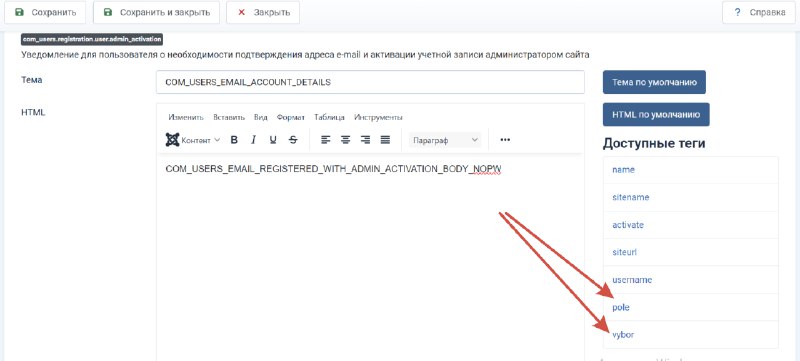Show more toolbar options via ellipsis
The height and width of the screenshot is (361, 800).
point(505,140)
